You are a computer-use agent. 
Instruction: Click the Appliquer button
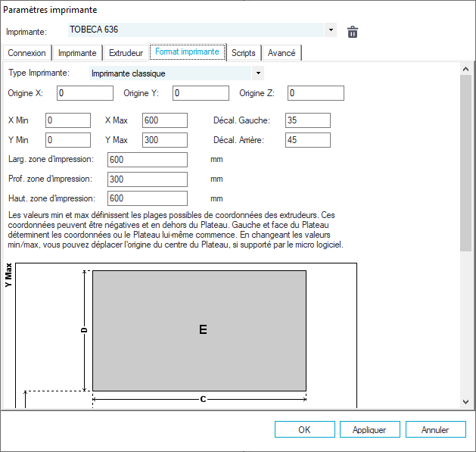pos(369,429)
